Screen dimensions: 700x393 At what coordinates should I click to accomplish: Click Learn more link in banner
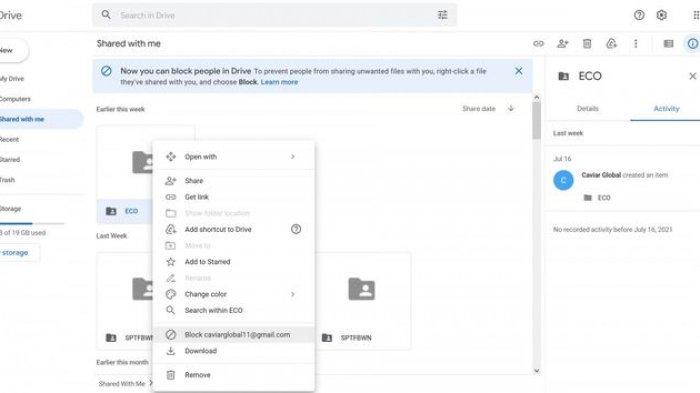click(x=279, y=82)
